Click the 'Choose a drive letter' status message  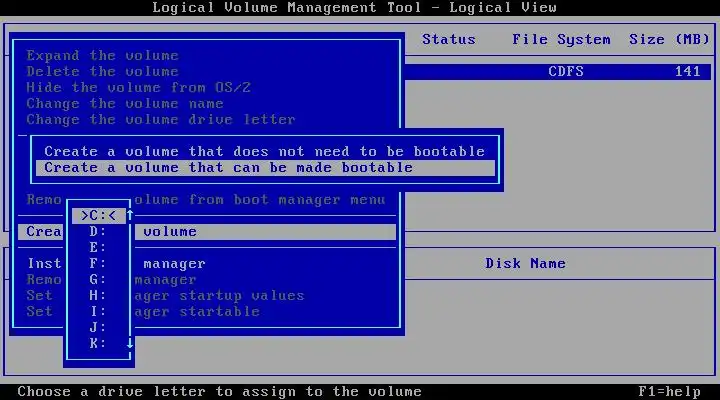click(219, 392)
